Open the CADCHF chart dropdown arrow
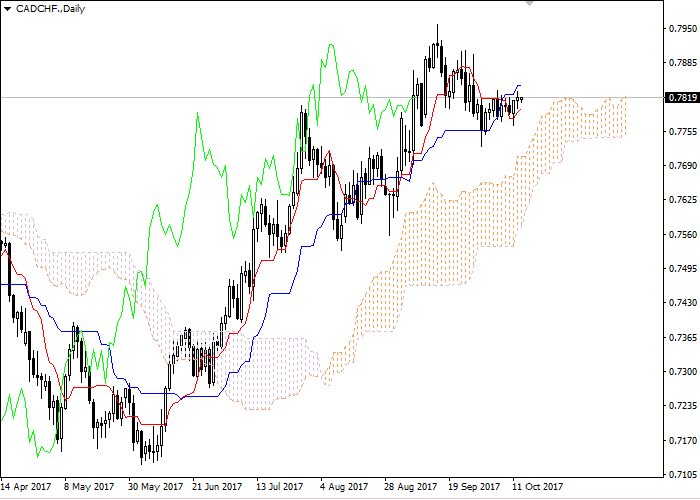Image resolution: width=700 pixels, height=500 pixels. 7,9
